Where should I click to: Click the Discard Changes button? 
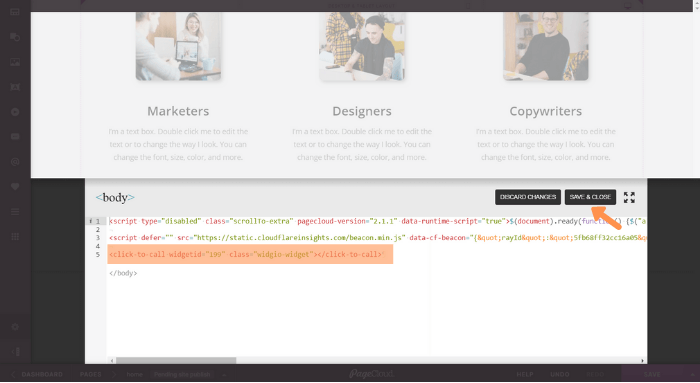pos(528,197)
